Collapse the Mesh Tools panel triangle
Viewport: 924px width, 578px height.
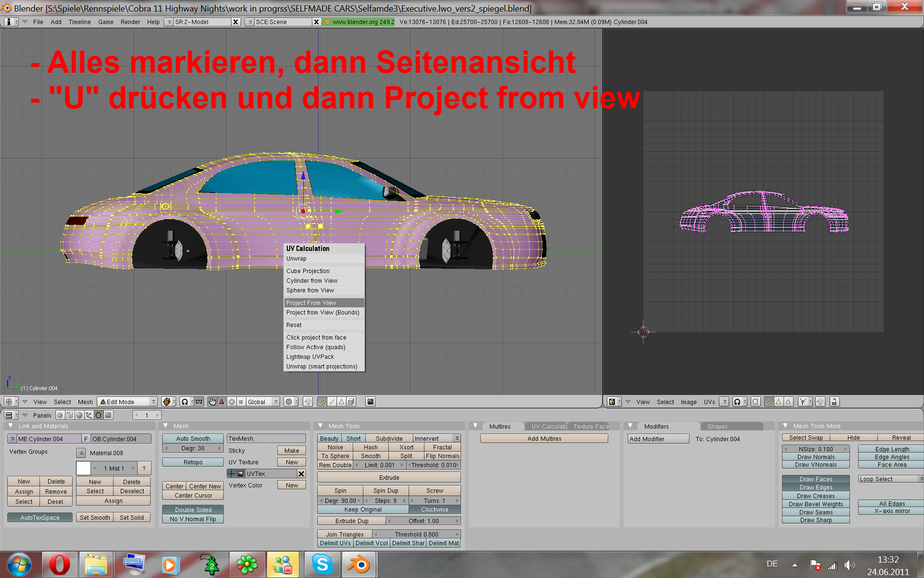(x=321, y=426)
